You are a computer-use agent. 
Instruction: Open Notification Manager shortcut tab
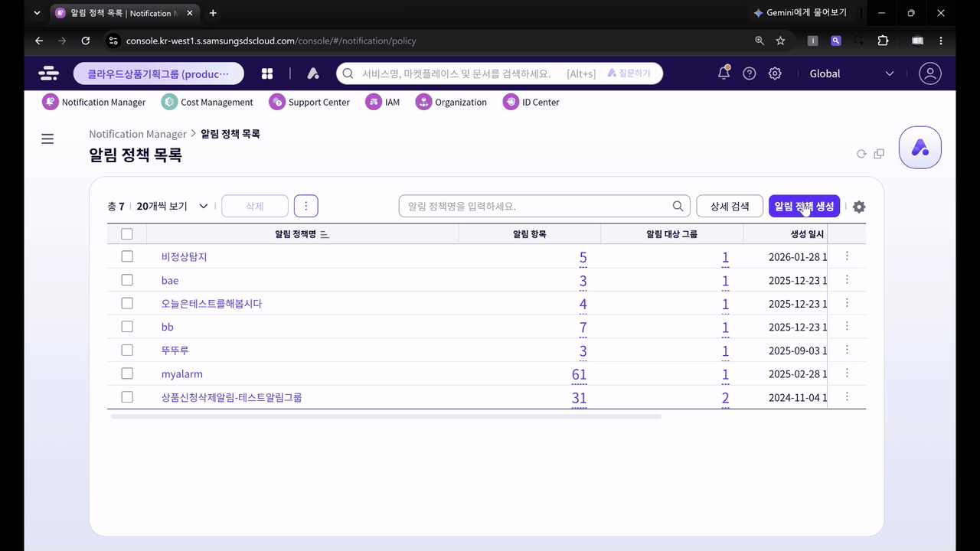click(93, 102)
